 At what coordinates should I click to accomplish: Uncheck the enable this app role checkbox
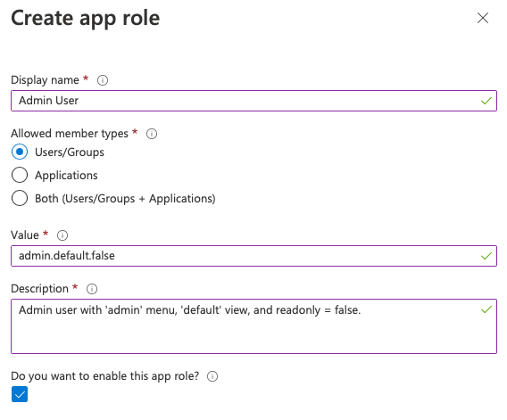20,394
